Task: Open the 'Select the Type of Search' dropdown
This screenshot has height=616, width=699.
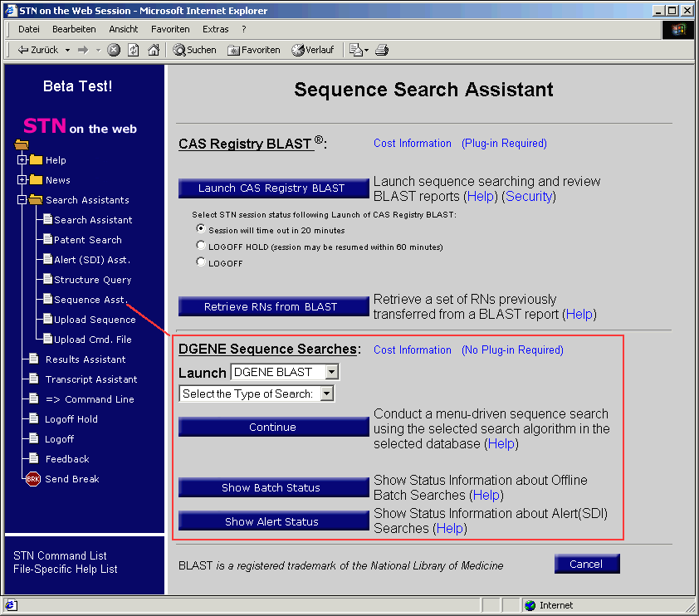Action: 327,394
